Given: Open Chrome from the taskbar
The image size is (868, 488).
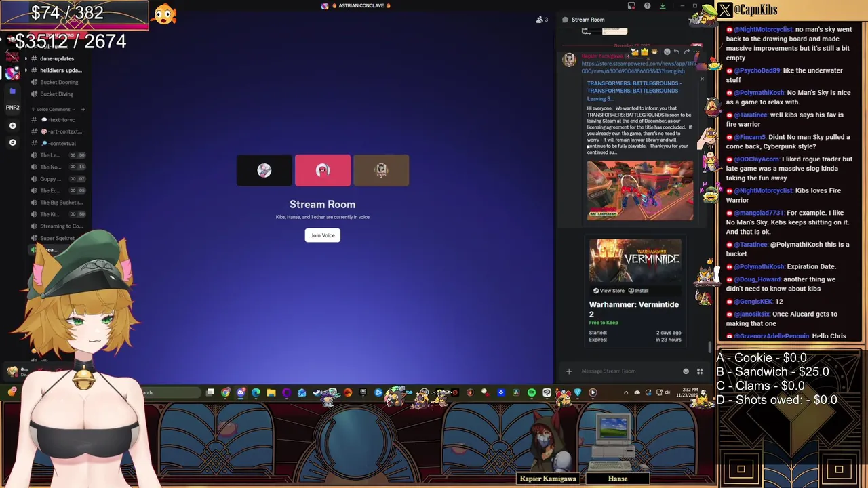Looking at the screenshot, I should [225, 392].
